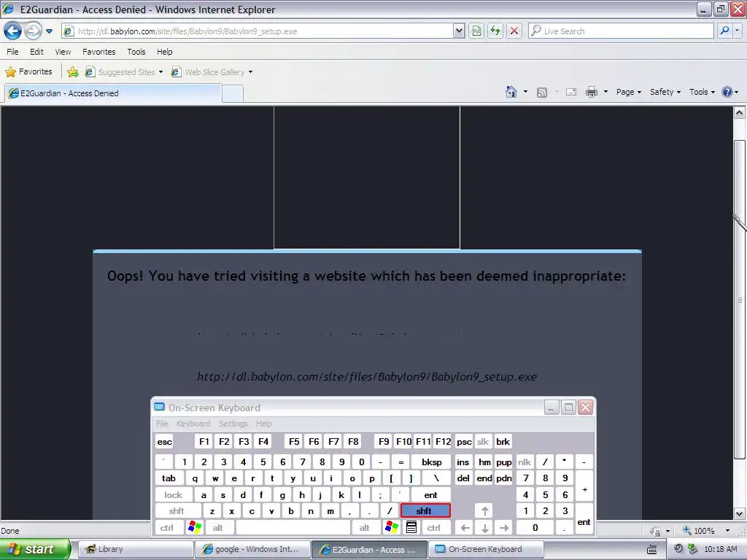Click the Stop loading red X icon
747x560 pixels.
click(514, 31)
